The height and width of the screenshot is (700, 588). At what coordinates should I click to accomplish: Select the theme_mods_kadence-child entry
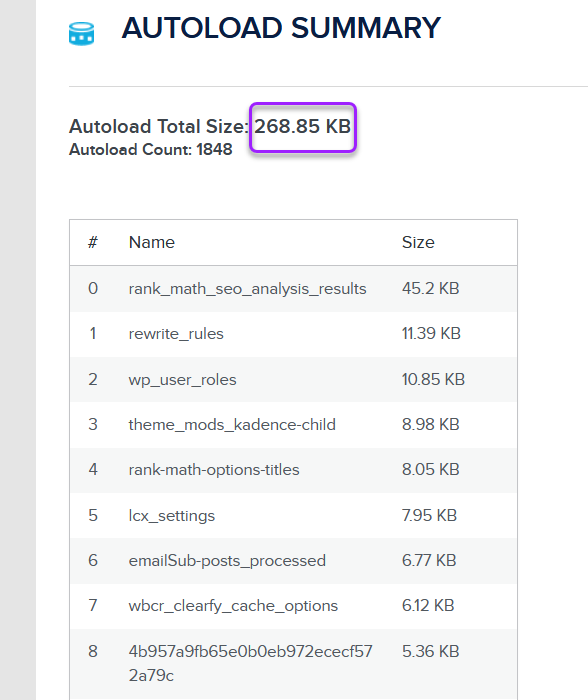click(232, 425)
